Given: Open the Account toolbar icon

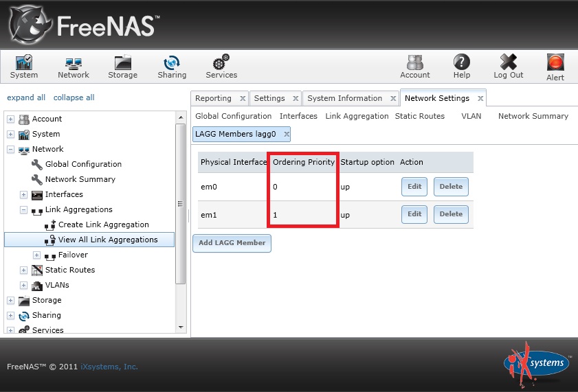Looking at the screenshot, I should pyautogui.click(x=415, y=67).
